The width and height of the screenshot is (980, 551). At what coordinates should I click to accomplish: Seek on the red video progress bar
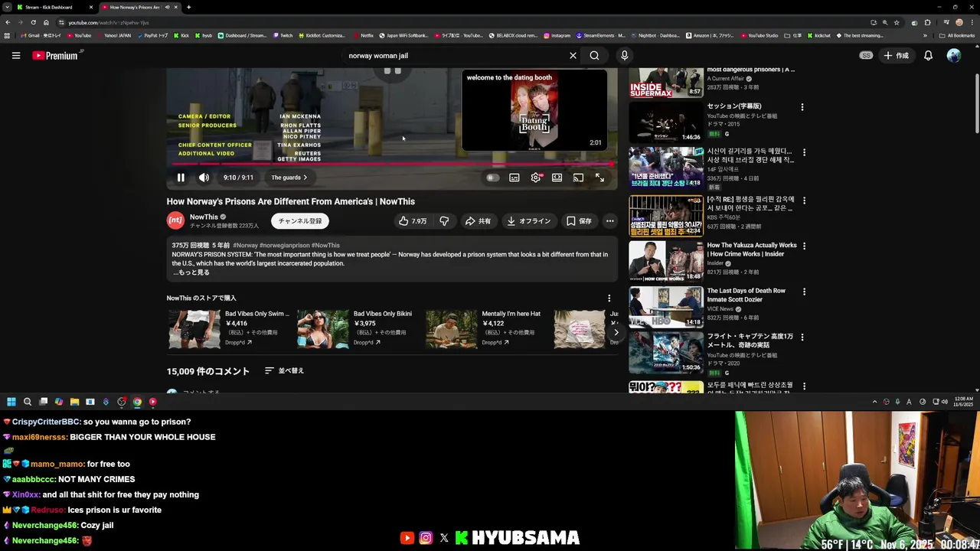pyautogui.click(x=392, y=164)
